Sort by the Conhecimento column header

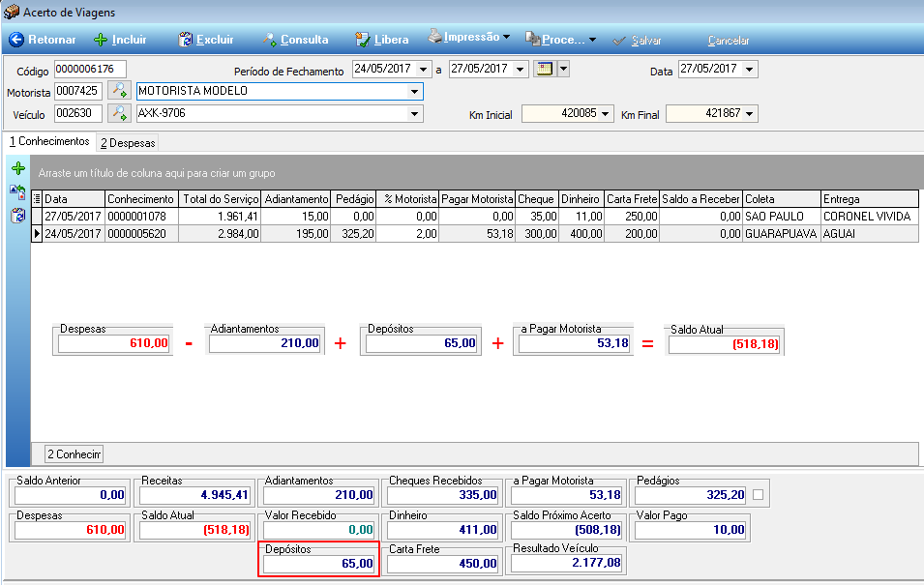141,199
